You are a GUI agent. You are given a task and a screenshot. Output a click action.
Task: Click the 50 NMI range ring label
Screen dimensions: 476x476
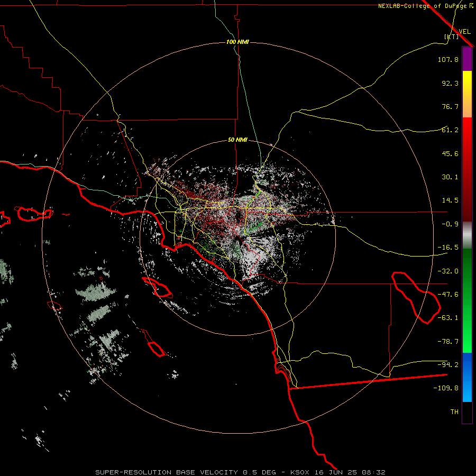click(x=237, y=140)
